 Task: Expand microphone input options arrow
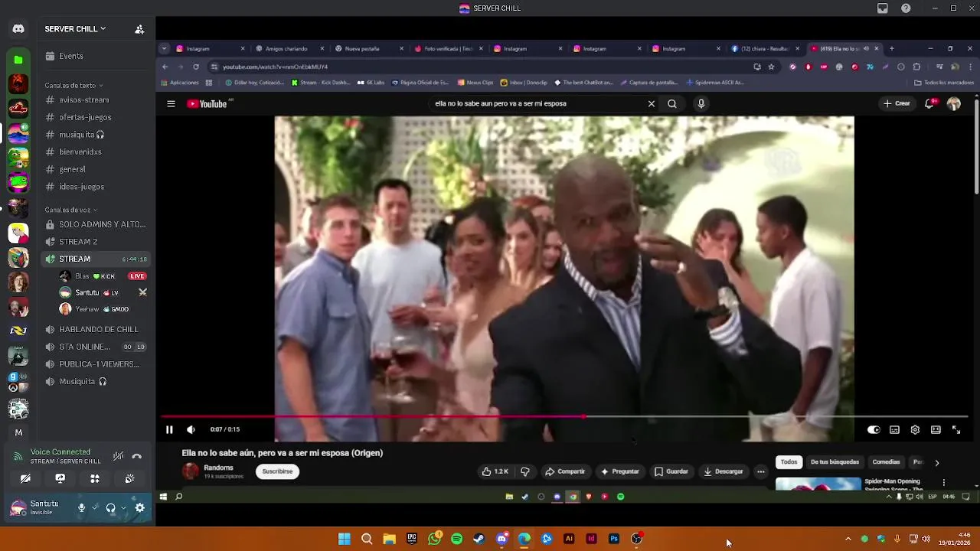[x=95, y=507]
